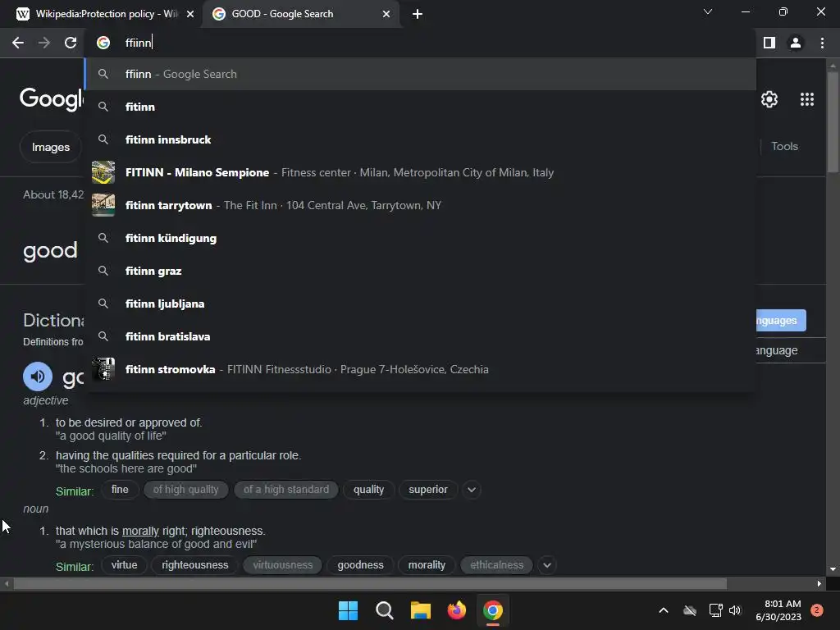Click the 'righteousness' synonym chip
This screenshot has width=840, height=630.
tap(195, 565)
